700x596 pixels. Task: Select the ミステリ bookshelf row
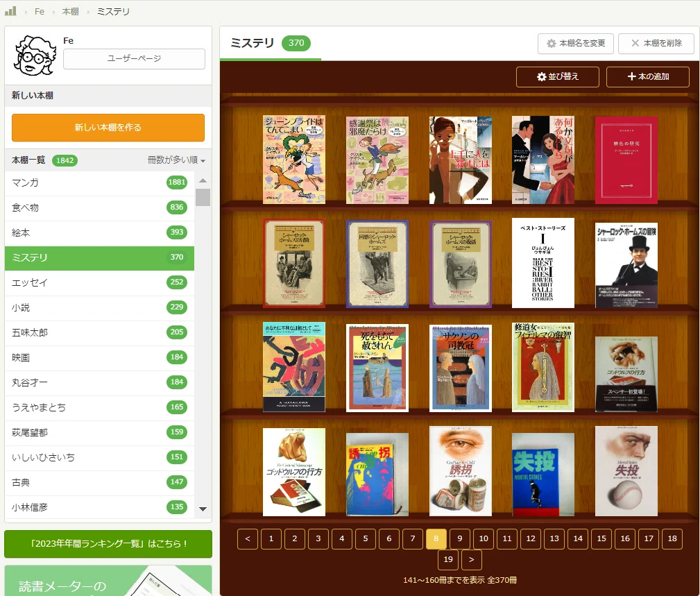coord(99,257)
